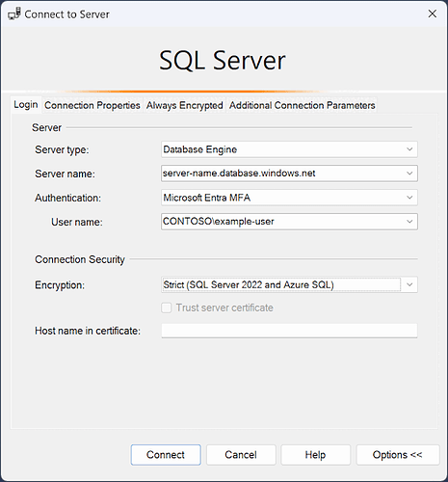The image size is (448, 482).
Task: Open Additional Connection Parameters tab
Action: [x=302, y=105]
